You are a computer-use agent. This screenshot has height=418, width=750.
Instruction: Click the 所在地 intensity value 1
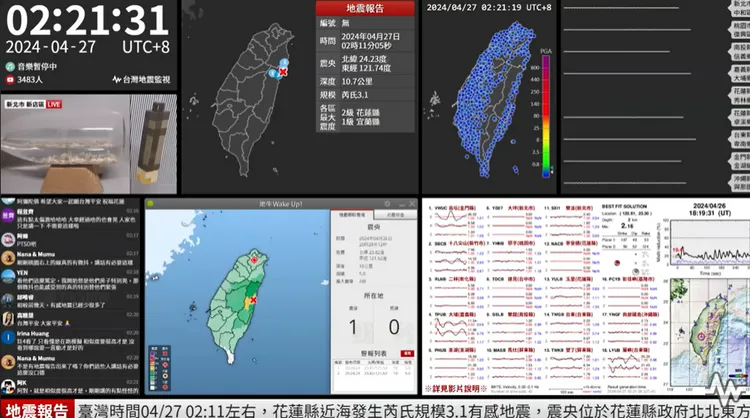tap(353, 327)
